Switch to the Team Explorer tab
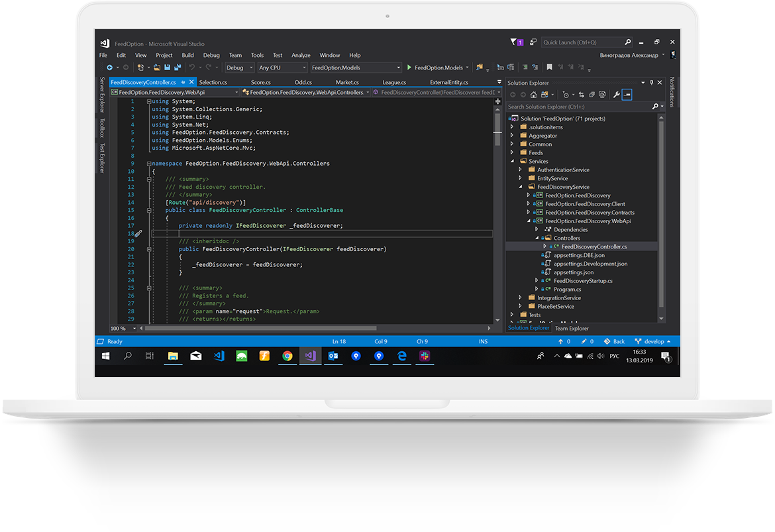 (x=572, y=329)
